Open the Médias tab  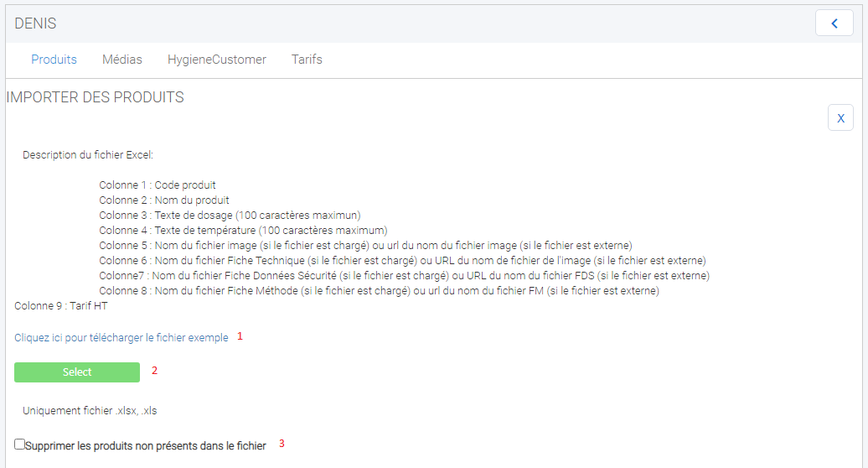click(x=122, y=60)
